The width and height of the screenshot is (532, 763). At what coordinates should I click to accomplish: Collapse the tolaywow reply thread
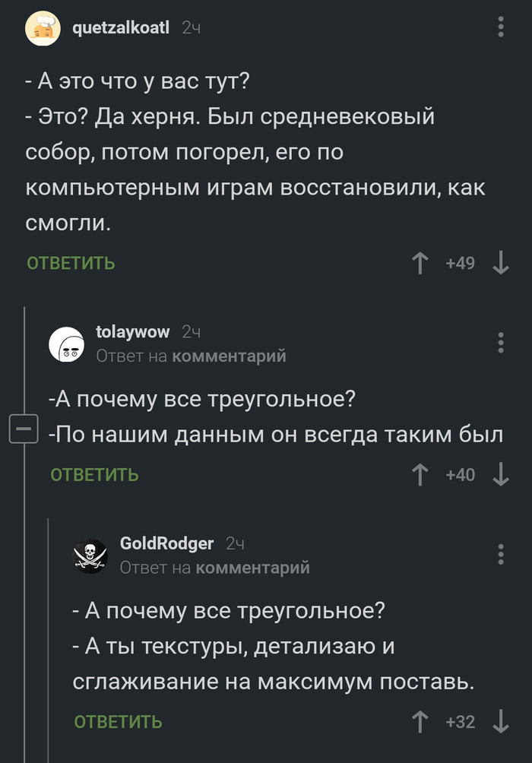pos(23,431)
